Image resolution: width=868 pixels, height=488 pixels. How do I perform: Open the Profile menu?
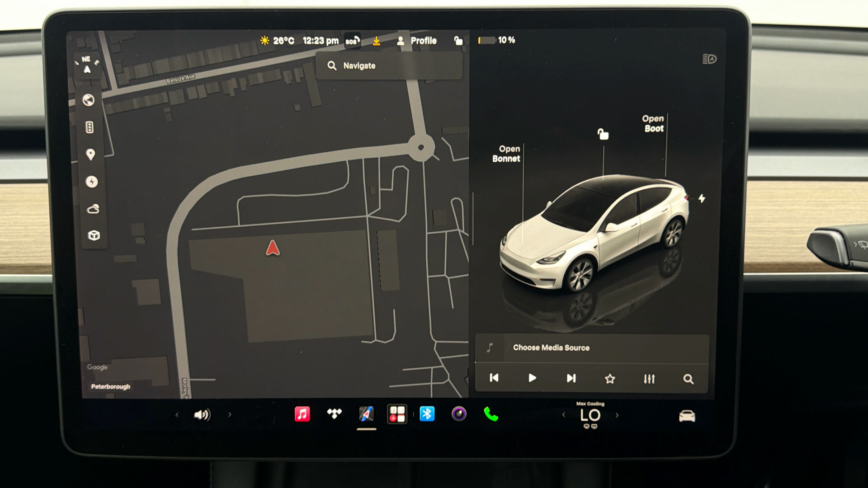[416, 41]
